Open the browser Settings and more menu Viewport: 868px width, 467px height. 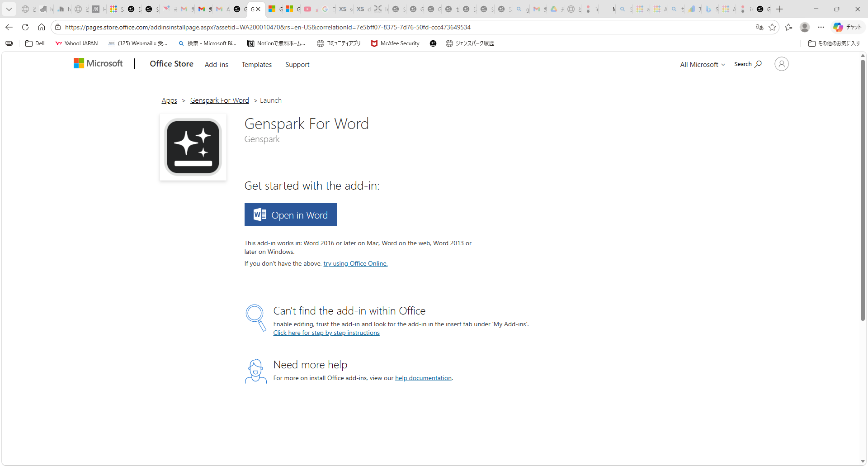pyautogui.click(x=821, y=27)
